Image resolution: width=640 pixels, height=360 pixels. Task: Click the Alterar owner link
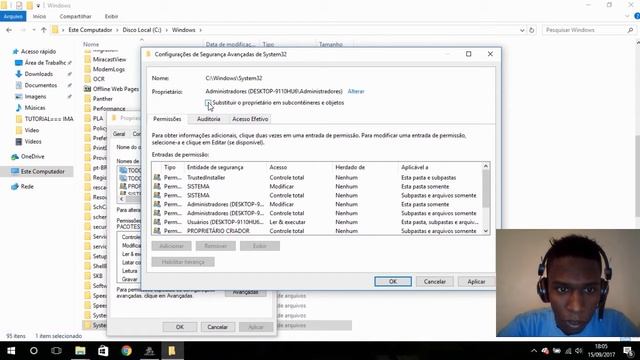click(x=356, y=91)
